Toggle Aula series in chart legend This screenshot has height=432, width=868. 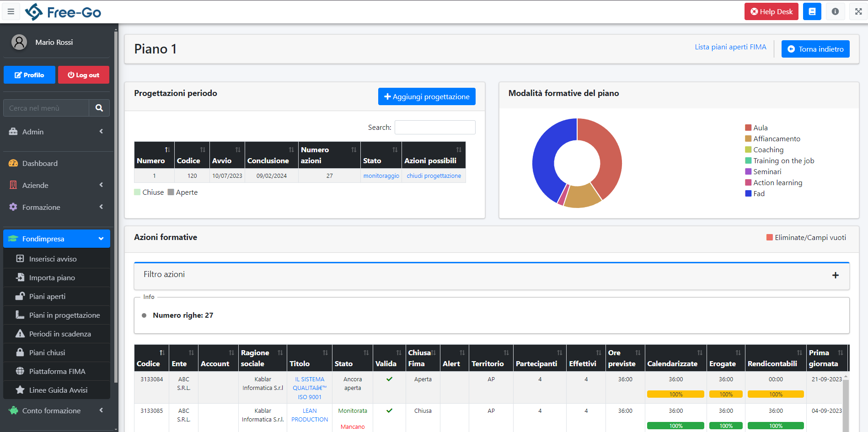pos(756,128)
